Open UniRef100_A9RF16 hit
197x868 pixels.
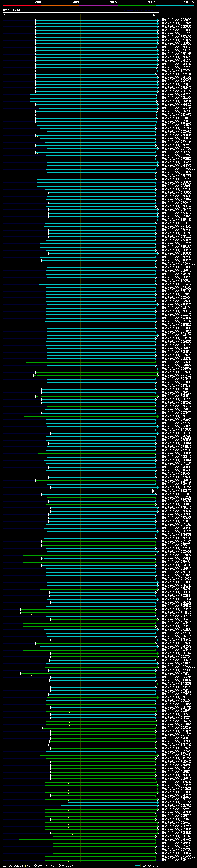pos(176,104)
